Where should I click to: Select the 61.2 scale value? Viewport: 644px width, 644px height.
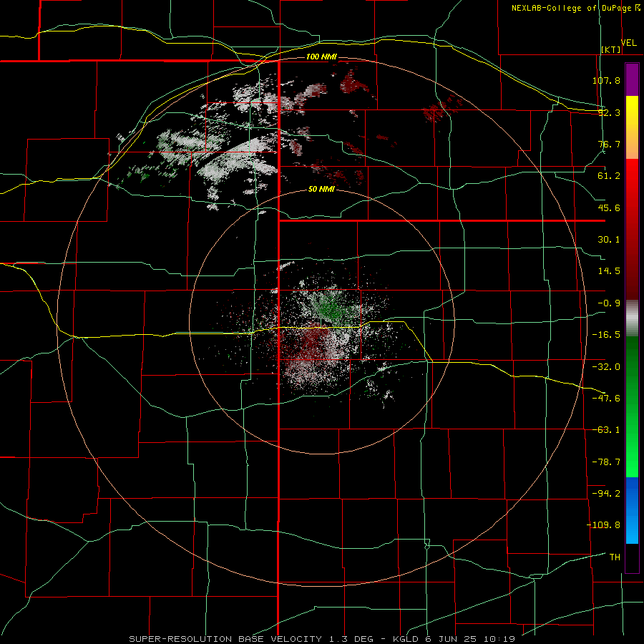point(609,176)
